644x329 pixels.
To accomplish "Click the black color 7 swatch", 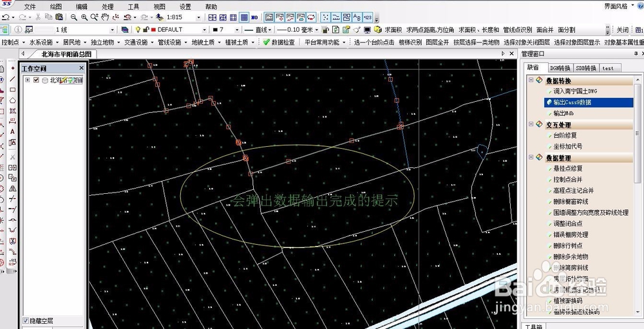I will click(x=215, y=30).
